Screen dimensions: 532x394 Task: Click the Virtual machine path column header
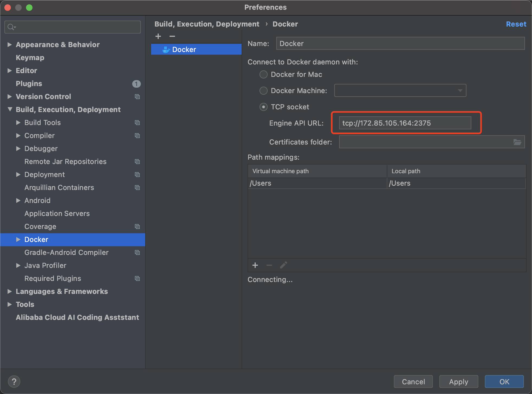click(x=317, y=171)
